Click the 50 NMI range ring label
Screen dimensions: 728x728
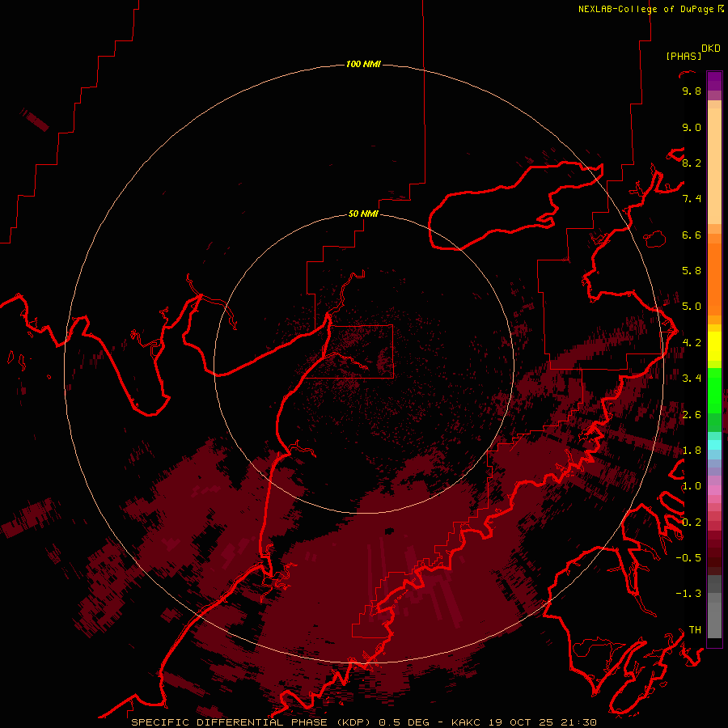click(363, 214)
